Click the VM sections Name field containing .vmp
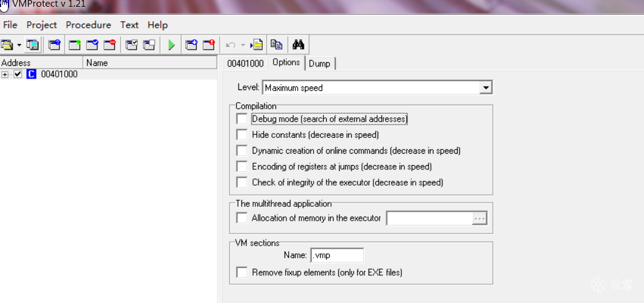644x303 pixels. tap(337, 255)
